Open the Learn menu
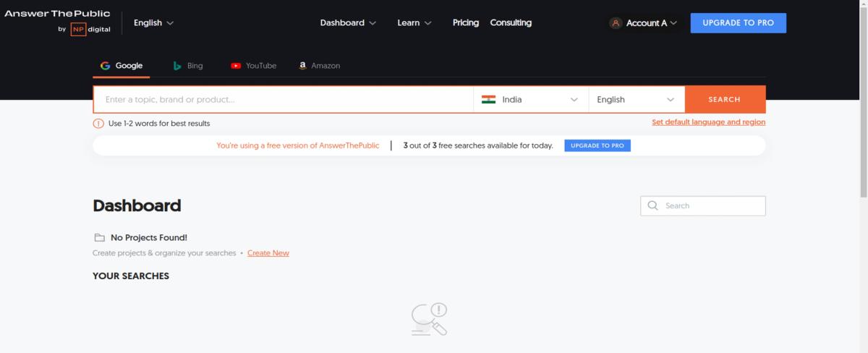 414,22
